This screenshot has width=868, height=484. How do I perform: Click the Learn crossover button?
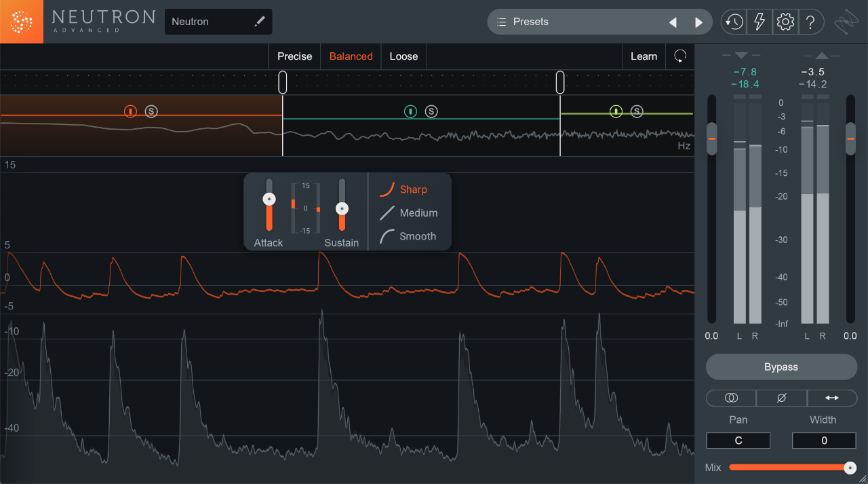tap(644, 56)
